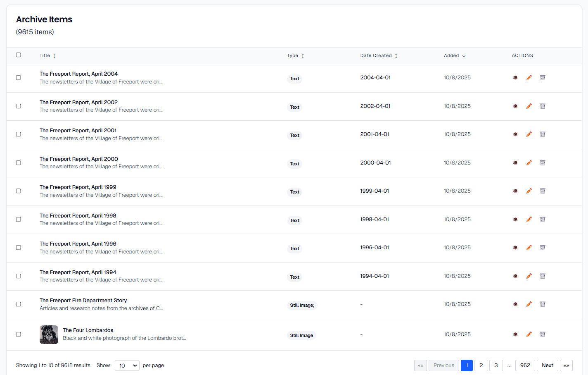The width and height of the screenshot is (588, 375).
Task: Select page 3 in pagination
Action: [x=496, y=365]
